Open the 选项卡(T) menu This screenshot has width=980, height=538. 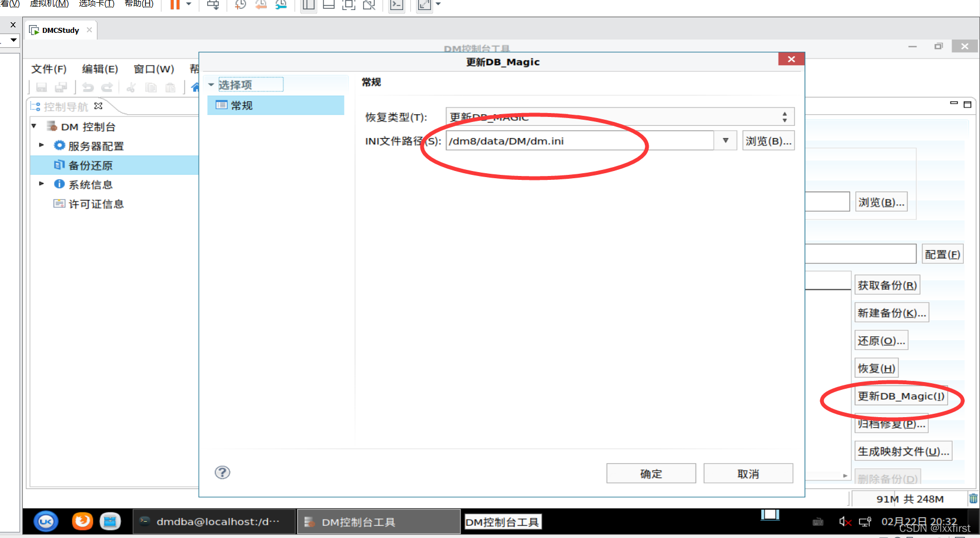point(96,4)
